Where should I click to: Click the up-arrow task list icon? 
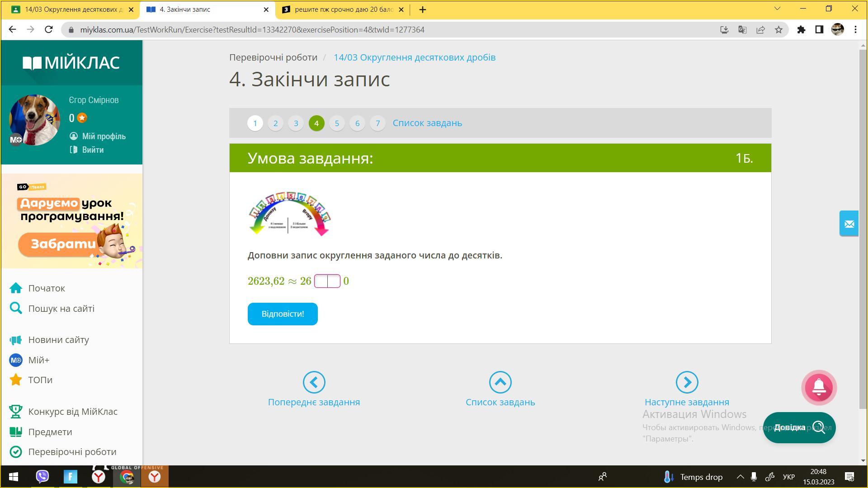500,382
